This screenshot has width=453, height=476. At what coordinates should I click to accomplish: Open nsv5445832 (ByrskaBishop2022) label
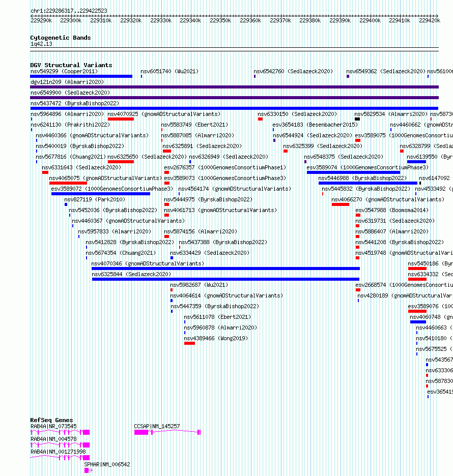point(366,189)
